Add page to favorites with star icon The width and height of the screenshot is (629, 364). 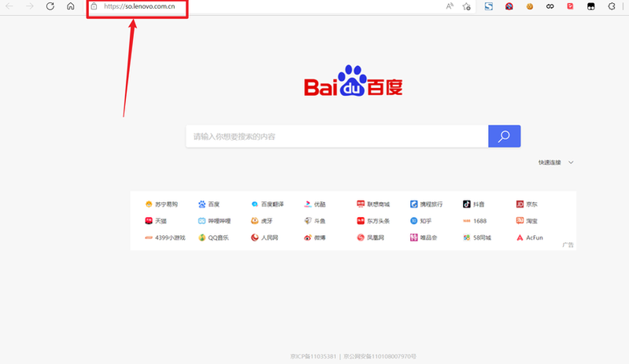click(467, 6)
